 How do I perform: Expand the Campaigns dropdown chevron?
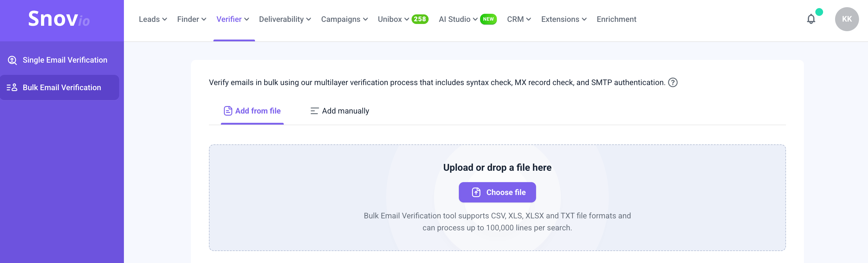[x=365, y=19]
